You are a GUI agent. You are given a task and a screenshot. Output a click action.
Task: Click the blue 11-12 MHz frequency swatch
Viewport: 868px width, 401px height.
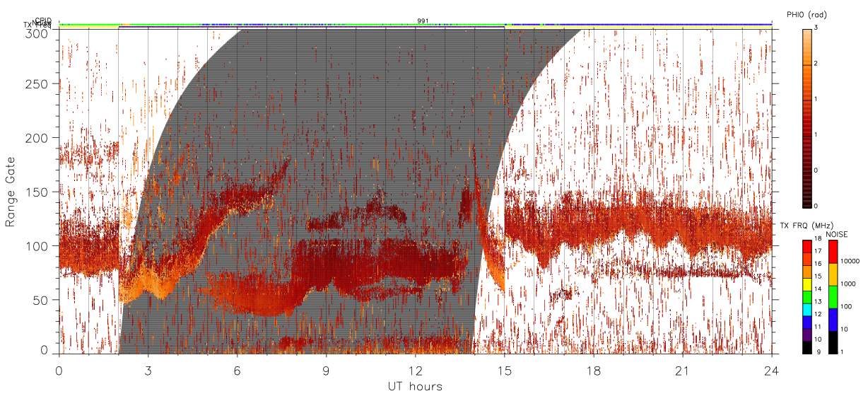[x=807, y=322]
